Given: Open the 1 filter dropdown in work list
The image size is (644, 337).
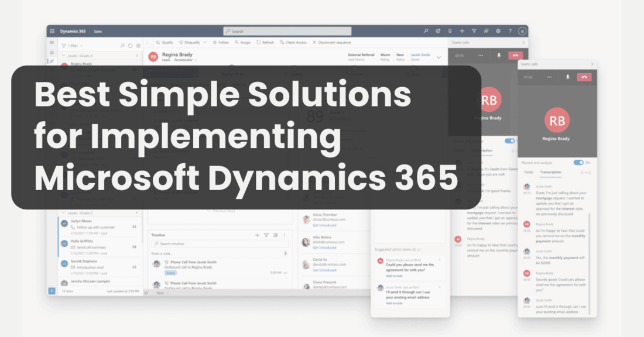Looking at the screenshot, I should pos(72,46).
